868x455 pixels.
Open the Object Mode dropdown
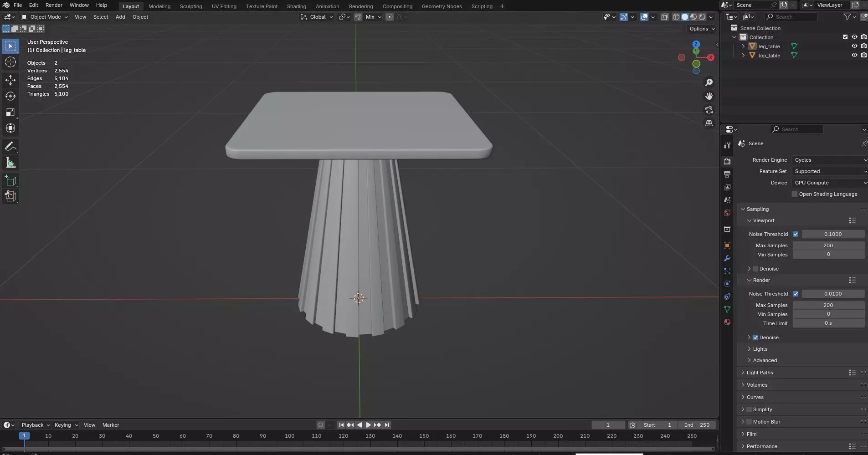[x=44, y=17]
